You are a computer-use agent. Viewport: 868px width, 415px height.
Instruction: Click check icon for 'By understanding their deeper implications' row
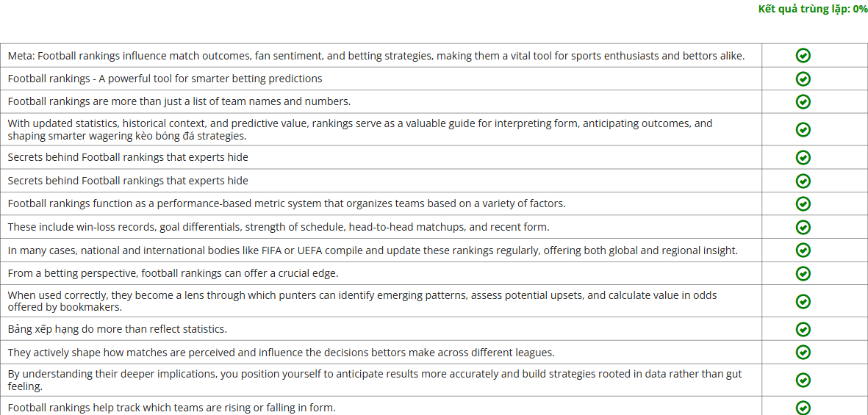(803, 380)
